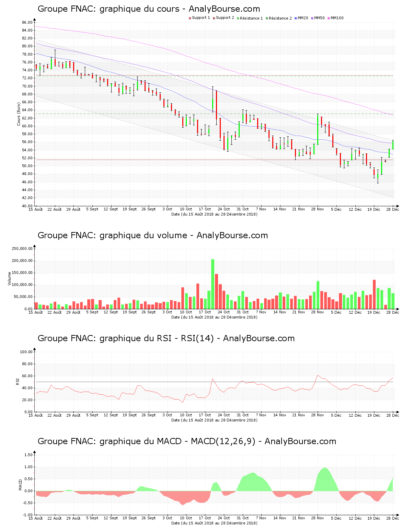The width and height of the screenshot is (412, 532).
Task: Click the 'Cours (Euro)' y-axis label
Action: point(19,114)
